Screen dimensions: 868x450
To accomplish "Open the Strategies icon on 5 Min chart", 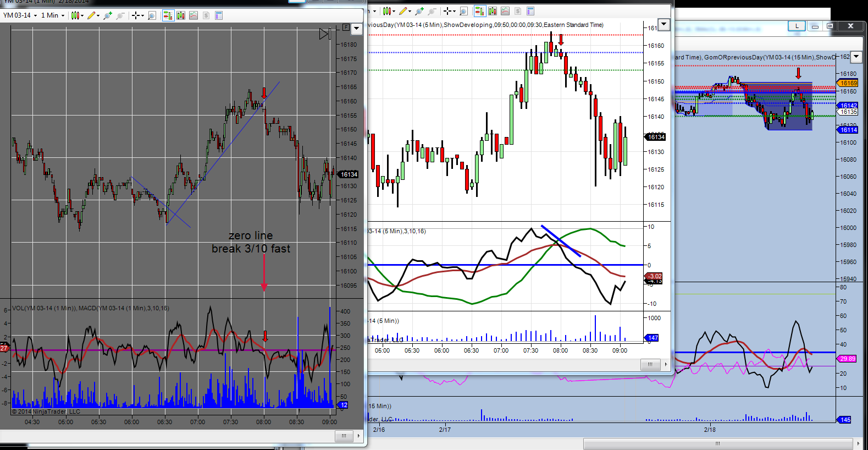I will pyautogui.click(x=517, y=11).
